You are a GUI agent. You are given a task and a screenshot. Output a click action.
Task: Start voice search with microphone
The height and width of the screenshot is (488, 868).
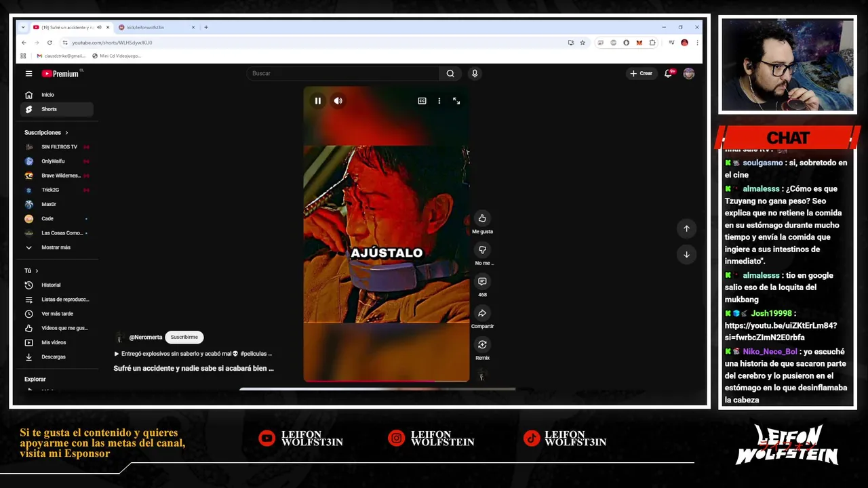(475, 73)
